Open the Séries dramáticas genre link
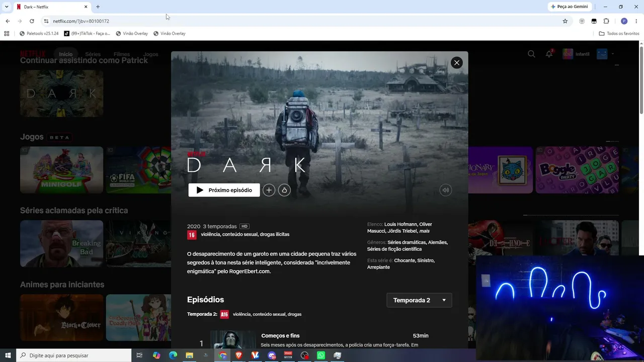Image resolution: width=644 pixels, height=362 pixels. tap(407, 242)
